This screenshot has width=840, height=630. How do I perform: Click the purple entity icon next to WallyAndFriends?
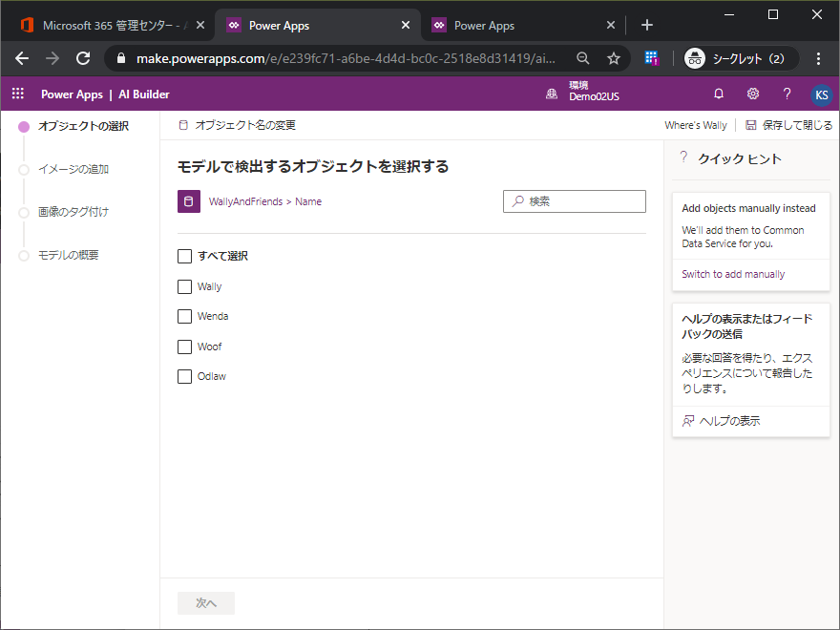coord(189,201)
